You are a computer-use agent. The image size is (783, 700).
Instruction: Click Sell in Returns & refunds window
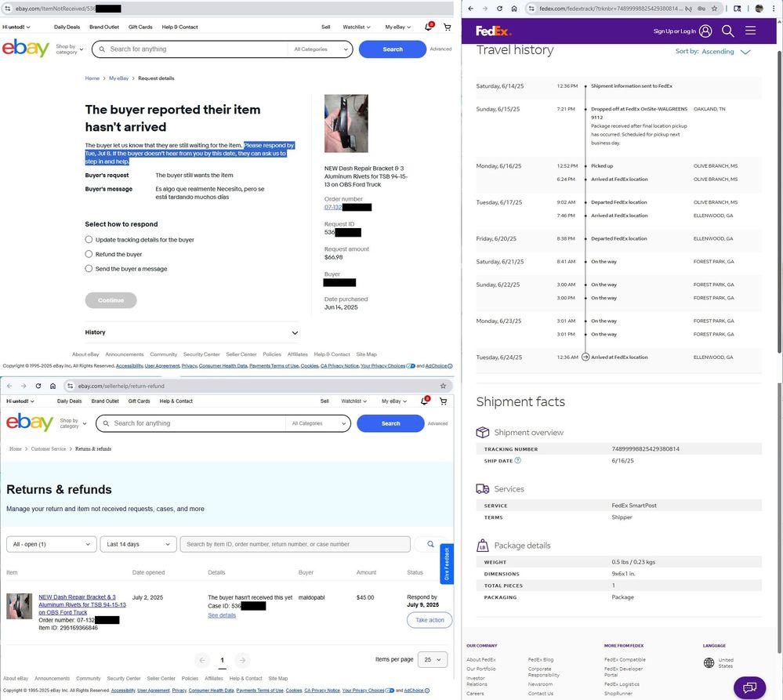click(x=324, y=401)
